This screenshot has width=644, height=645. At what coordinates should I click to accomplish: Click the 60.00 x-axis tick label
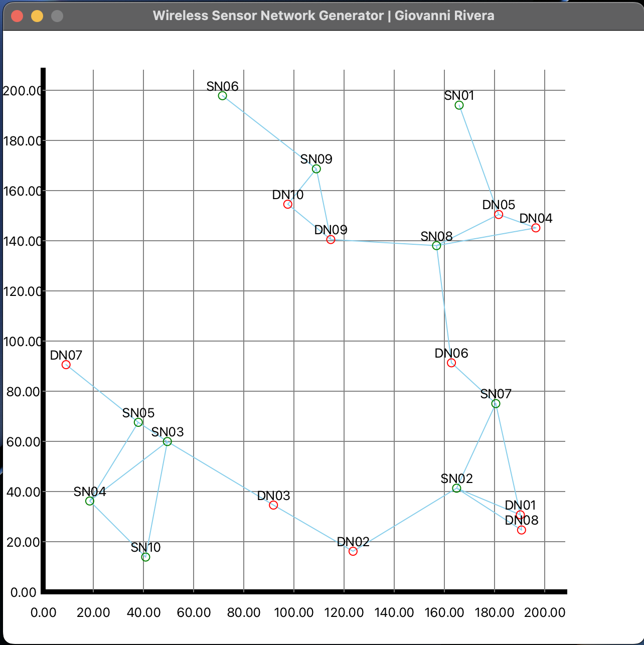(194, 612)
